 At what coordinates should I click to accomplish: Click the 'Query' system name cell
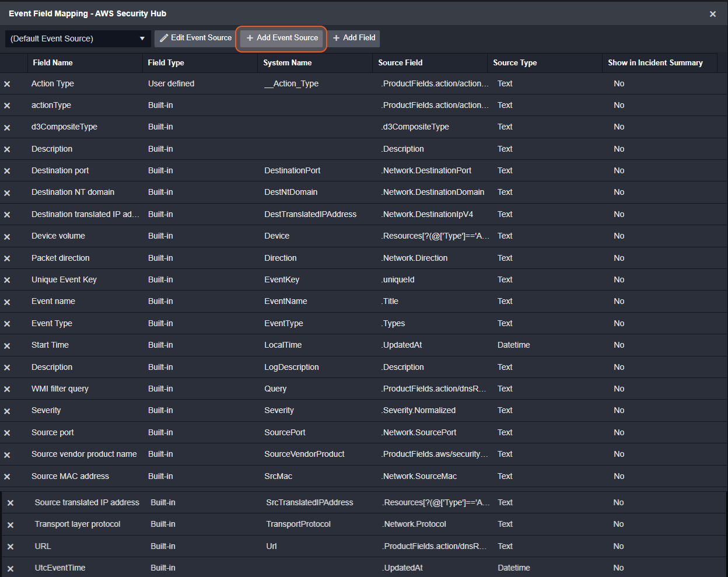[275, 389]
